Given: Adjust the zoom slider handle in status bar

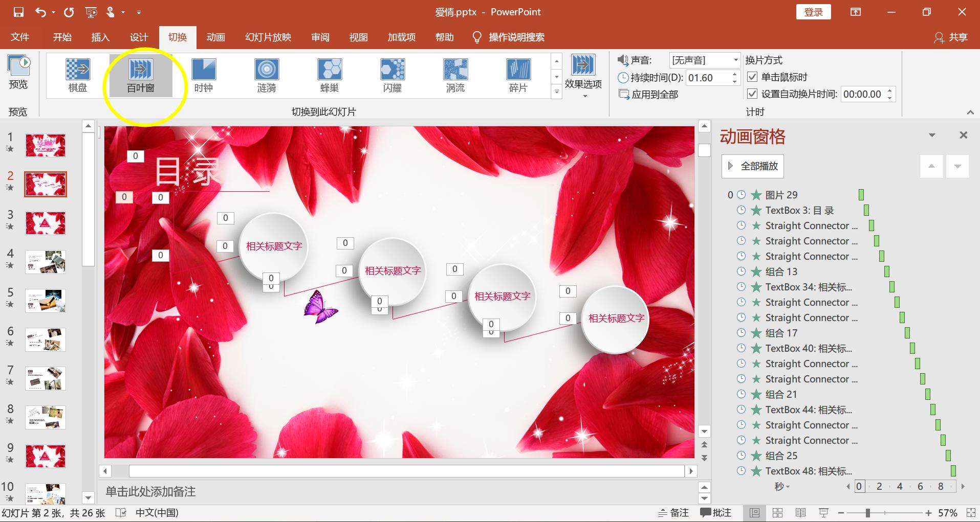Looking at the screenshot, I should [868, 513].
